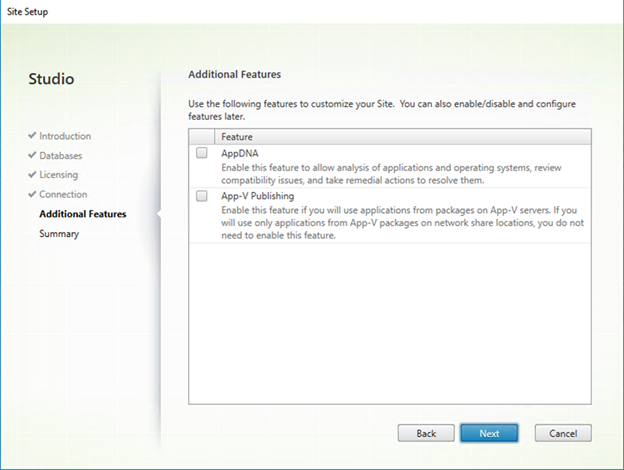
Task: Click the Feature column header
Action: (403, 137)
